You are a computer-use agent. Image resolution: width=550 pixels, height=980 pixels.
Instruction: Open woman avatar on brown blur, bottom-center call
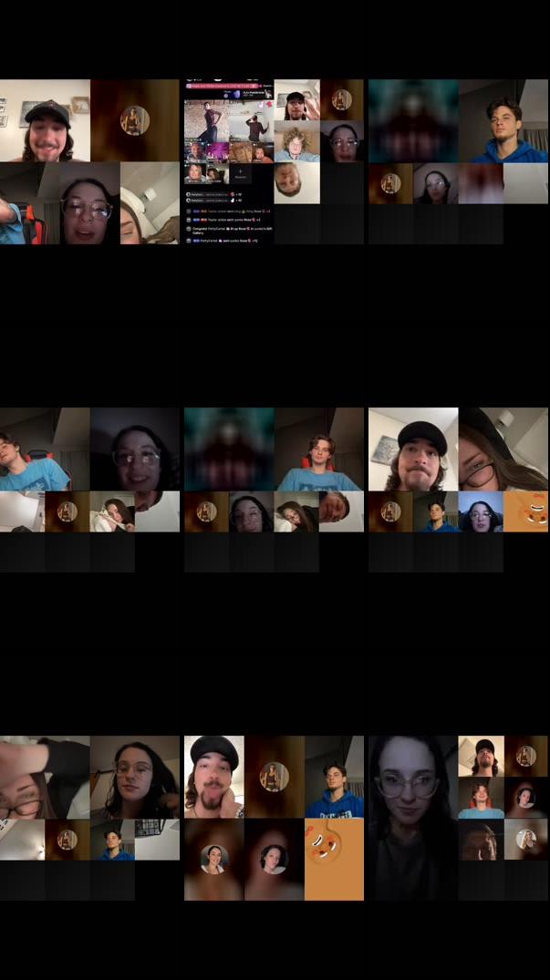pos(213,860)
